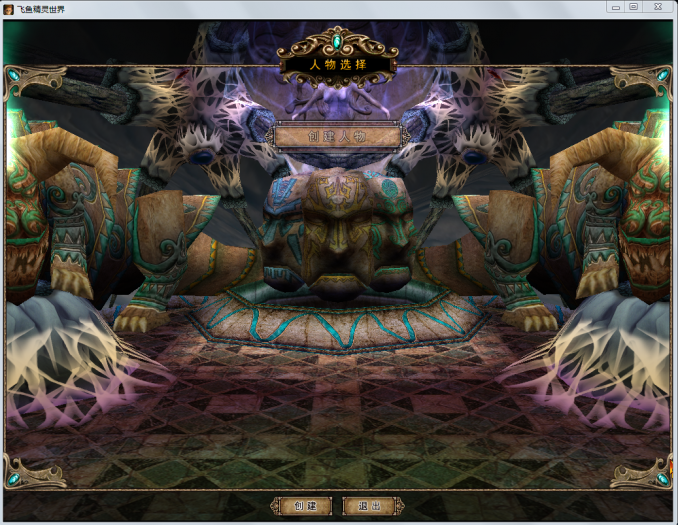Click the bottom-right corner gem ornament
This screenshot has height=525, width=678.
pyautogui.click(x=662, y=478)
